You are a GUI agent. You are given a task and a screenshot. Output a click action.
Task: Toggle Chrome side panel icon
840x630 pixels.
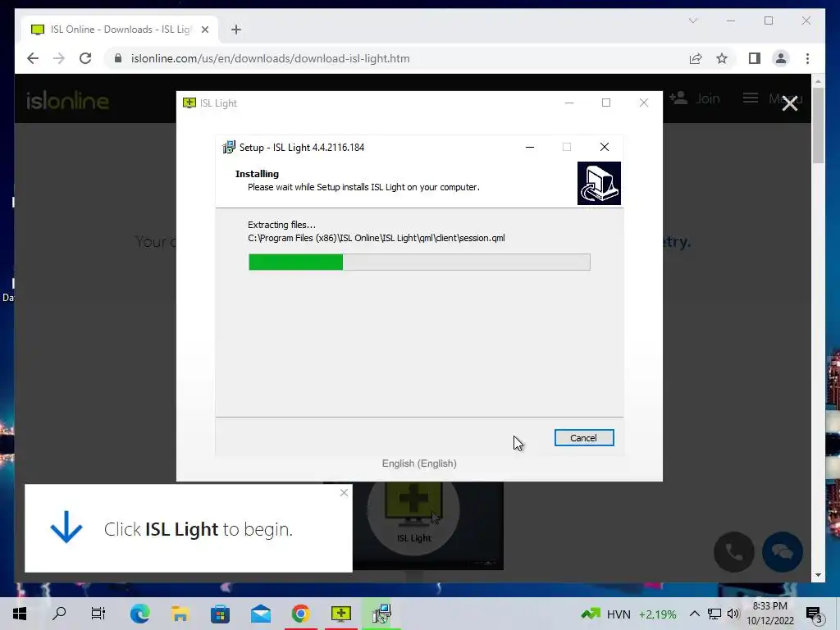(x=755, y=58)
